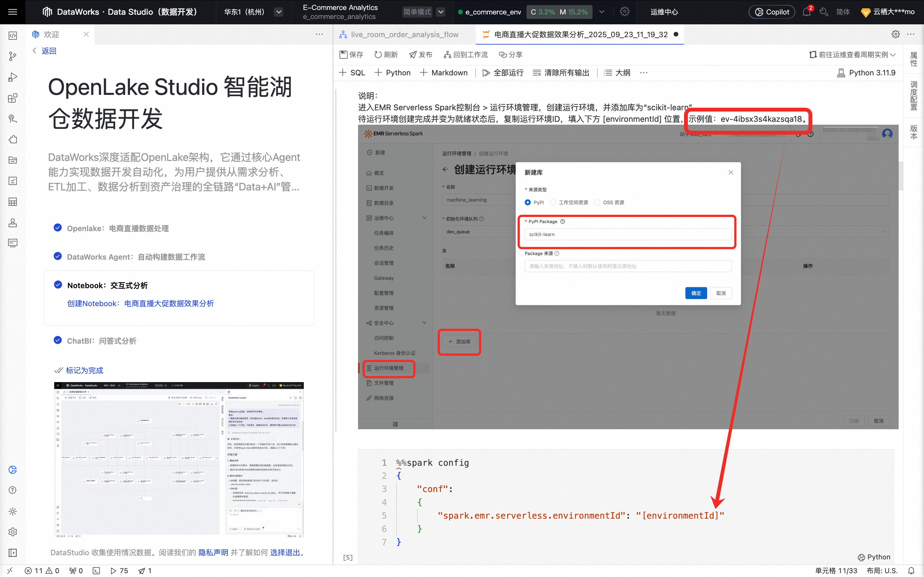Click the Publish (发布) paper-plane icon

click(413, 54)
